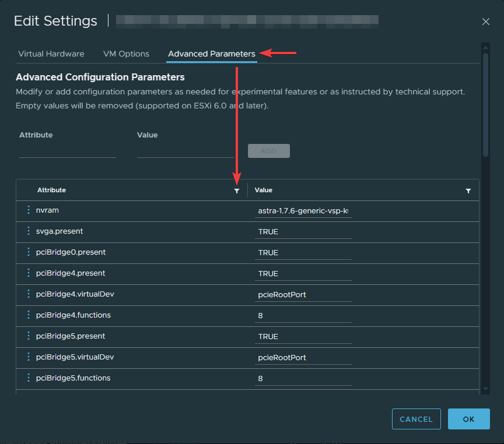Switch to the VM Options tab
Screen dimensions: 504x444
click(126, 54)
